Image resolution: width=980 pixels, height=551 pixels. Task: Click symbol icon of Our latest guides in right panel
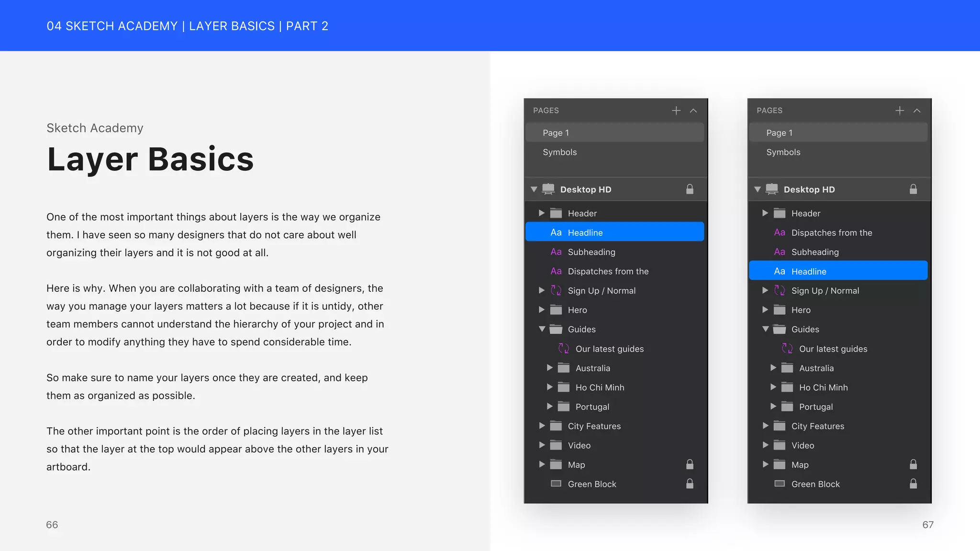coord(787,349)
